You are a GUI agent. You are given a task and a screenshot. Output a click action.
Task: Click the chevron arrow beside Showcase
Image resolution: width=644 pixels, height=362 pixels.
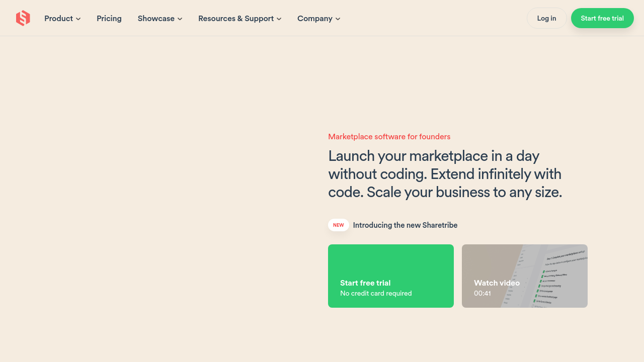180,19
